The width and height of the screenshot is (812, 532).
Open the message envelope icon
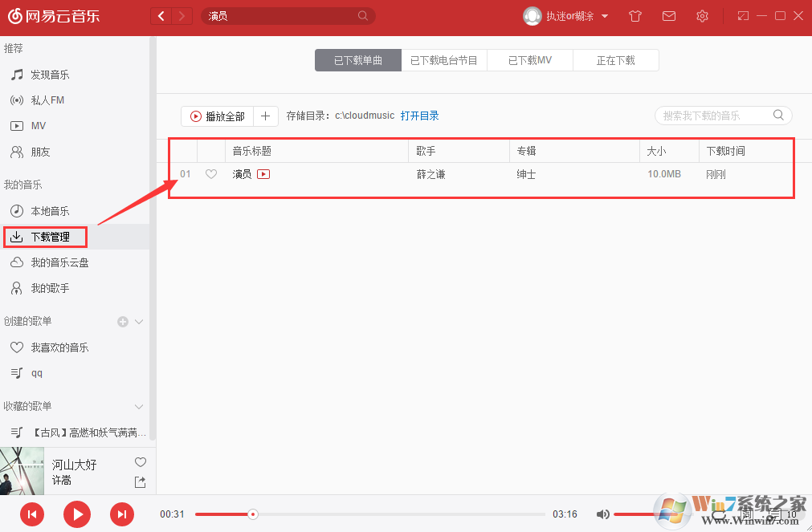tap(669, 15)
